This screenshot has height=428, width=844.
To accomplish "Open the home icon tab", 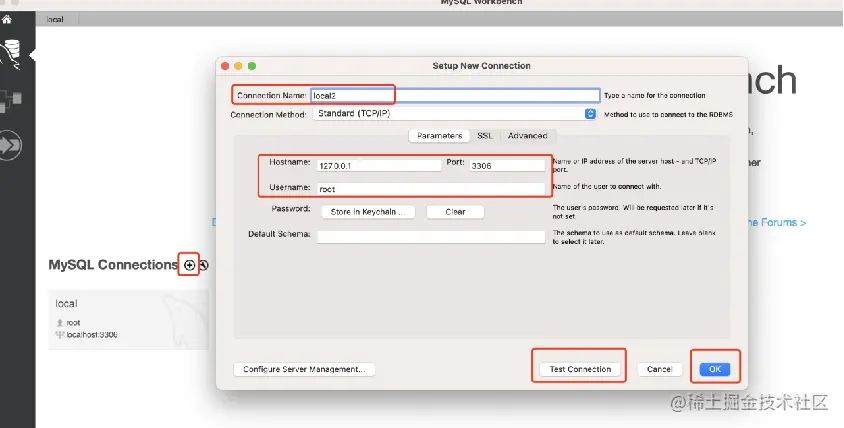I will click(x=6, y=19).
